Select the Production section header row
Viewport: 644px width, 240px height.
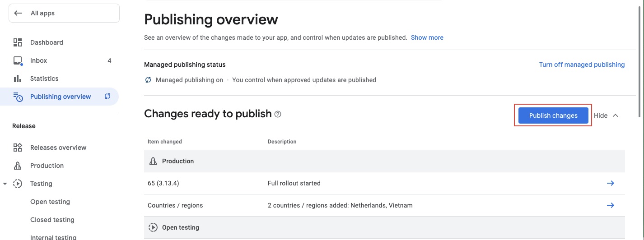(384, 161)
